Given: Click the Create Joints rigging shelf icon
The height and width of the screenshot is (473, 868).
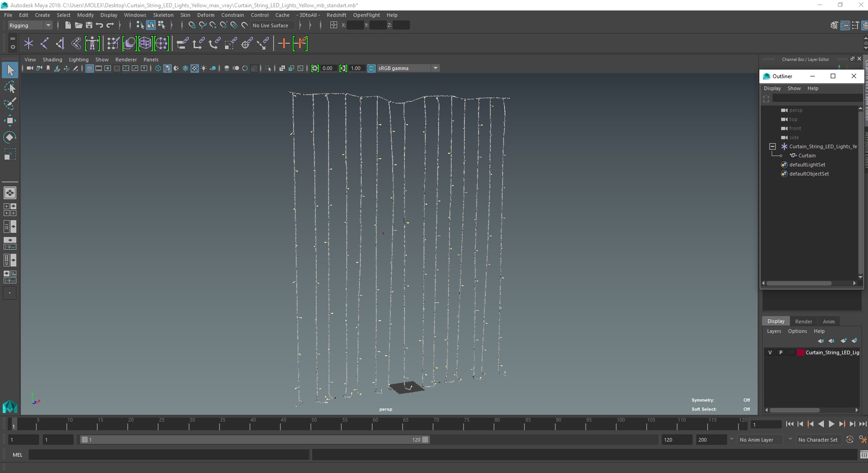Looking at the screenshot, I should pyautogui.click(x=45, y=44).
